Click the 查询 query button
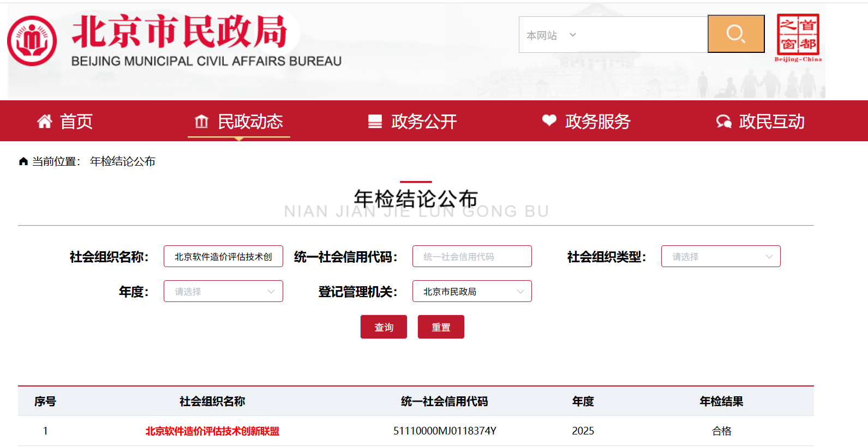 coord(384,327)
